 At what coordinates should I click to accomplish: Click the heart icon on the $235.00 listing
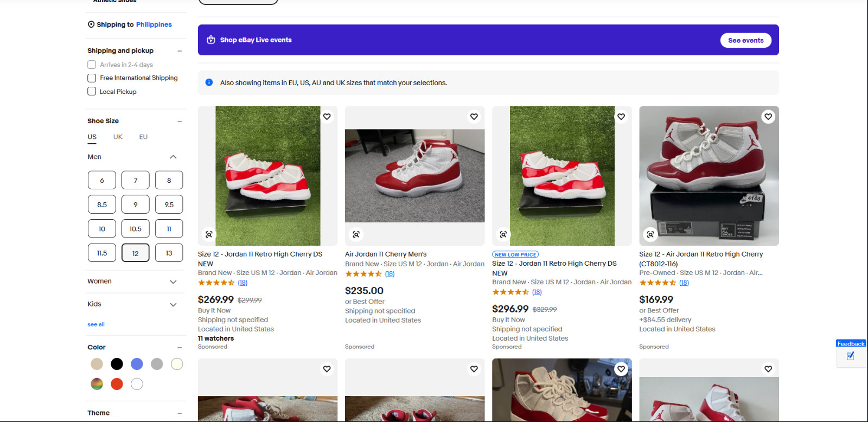tap(474, 117)
